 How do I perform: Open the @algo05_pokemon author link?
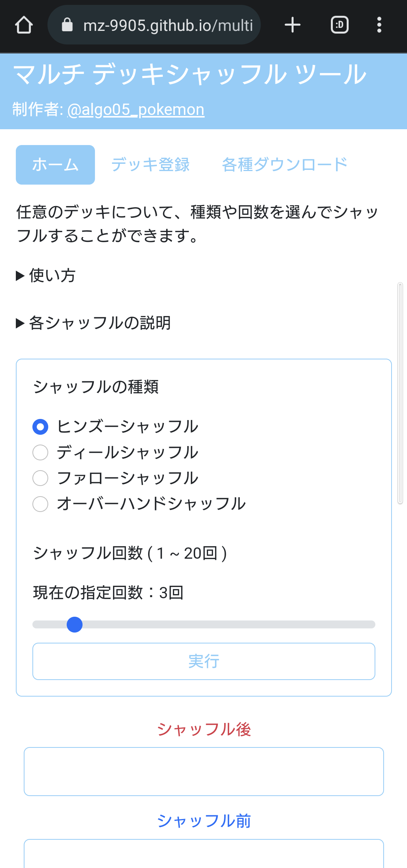[x=136, y=110]
